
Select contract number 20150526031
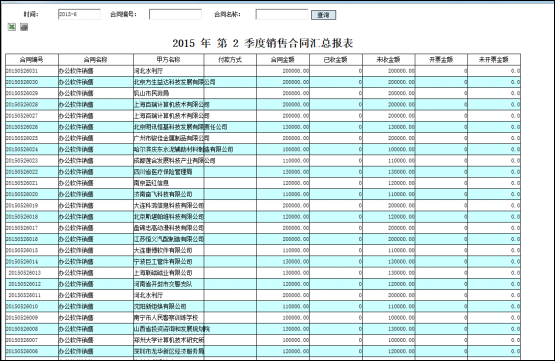coord(22,71)
